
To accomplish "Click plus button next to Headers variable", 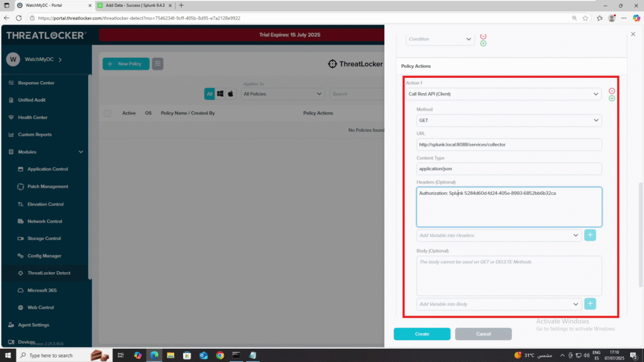I will [x=590, y=235].
